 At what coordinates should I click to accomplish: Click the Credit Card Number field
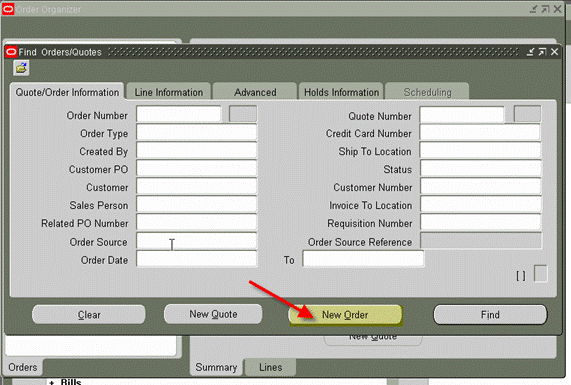click(480, 132)
